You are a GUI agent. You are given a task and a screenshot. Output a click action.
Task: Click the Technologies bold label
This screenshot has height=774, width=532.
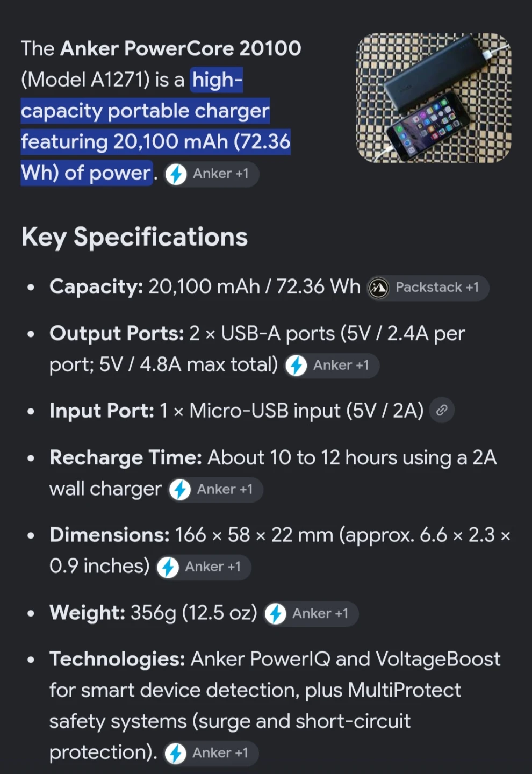click(117, 660)
